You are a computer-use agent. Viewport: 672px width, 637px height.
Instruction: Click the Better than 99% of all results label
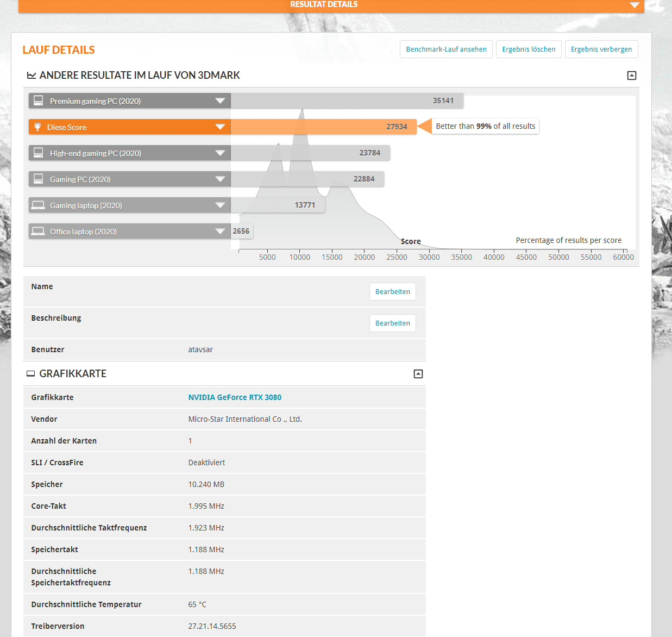point(486,126)
